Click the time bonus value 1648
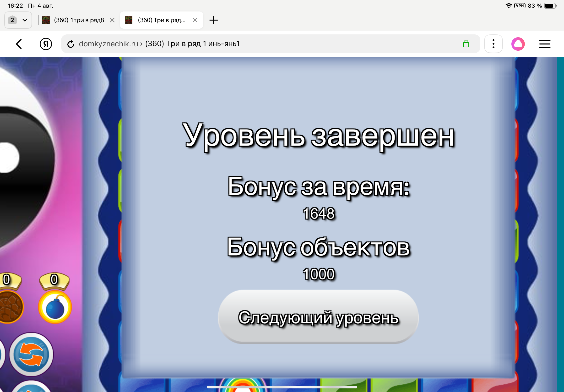 [x=319, y=213]
